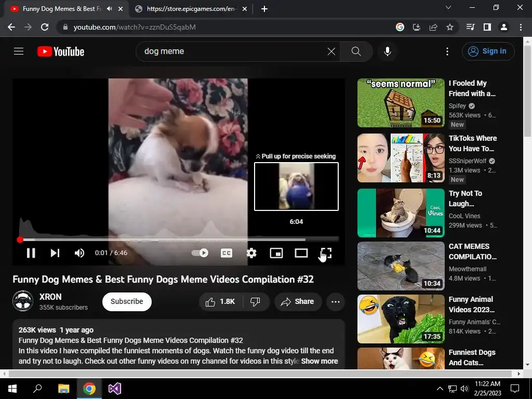Open YouTube settings three-dot menu

tap(447, 51)
